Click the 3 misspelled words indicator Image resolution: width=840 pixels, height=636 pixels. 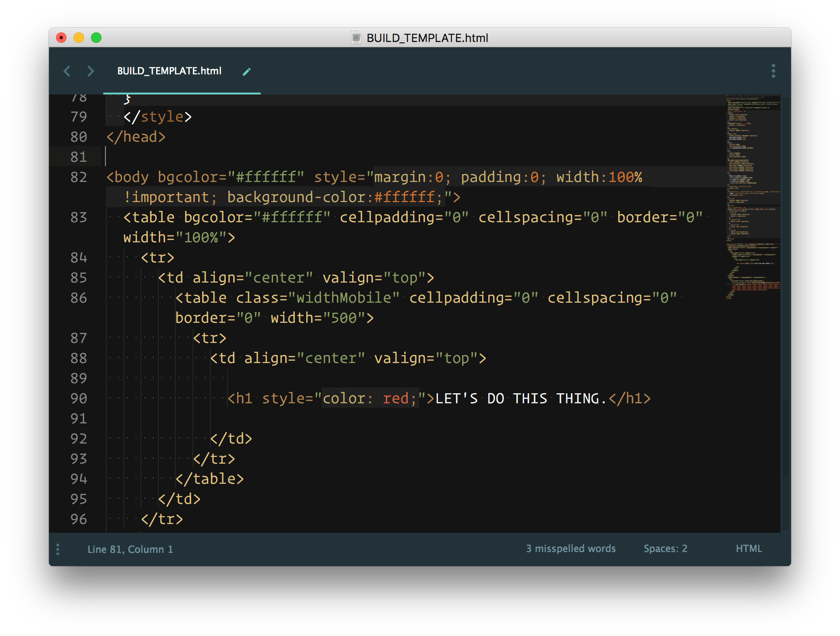[x=570, y=549]
